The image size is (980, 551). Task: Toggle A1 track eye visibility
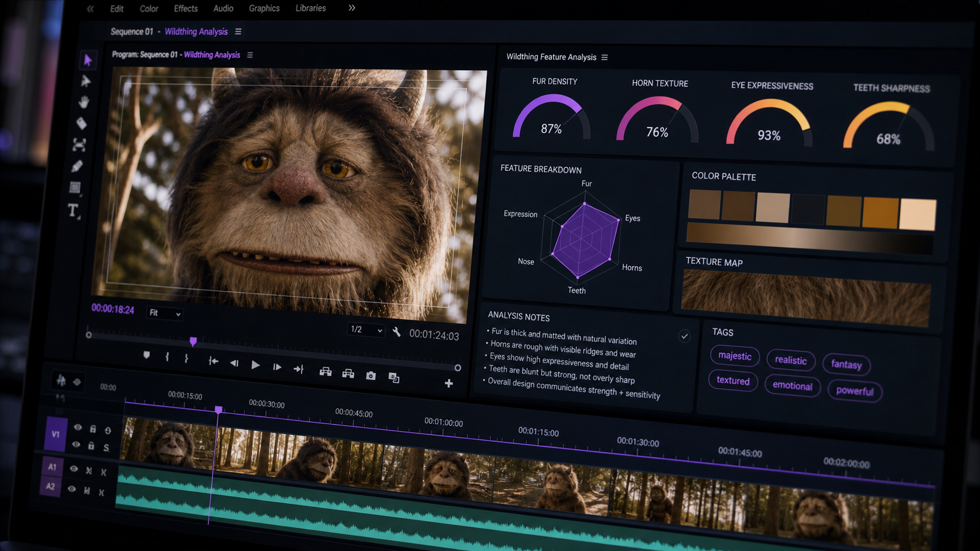73,469
